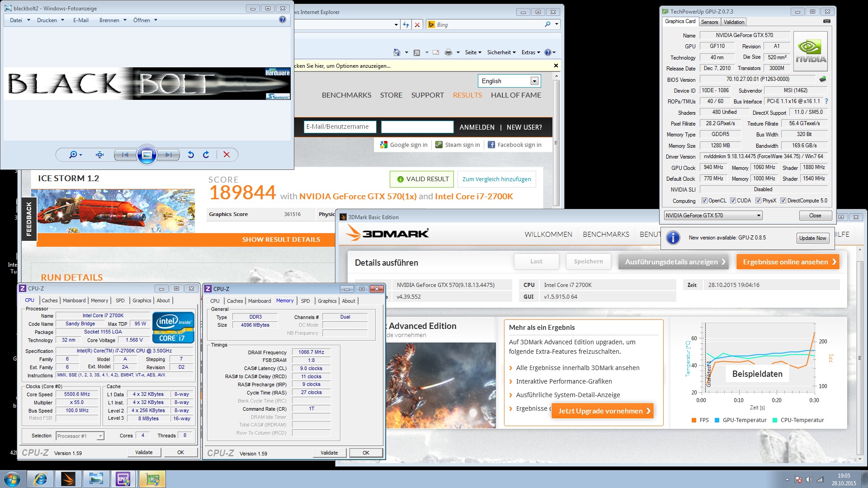Switch to Sensors tab in GPU-Z
Image resolution: width=868 pixels, height=488 pixels.
pyautogui.click(x=709, y=22)
